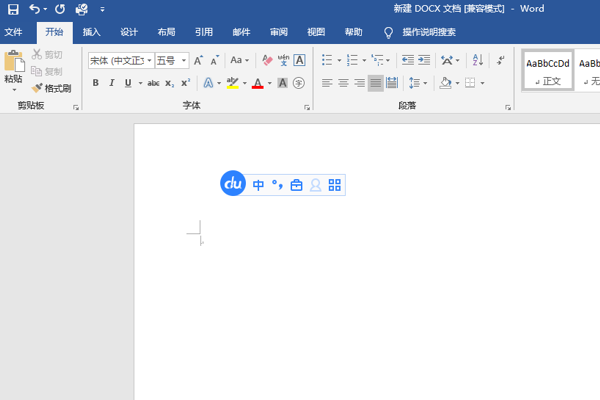Switch to the 布局 ribbon tab
The height and width of the screenshot is (400, 600).
point(166,32)
